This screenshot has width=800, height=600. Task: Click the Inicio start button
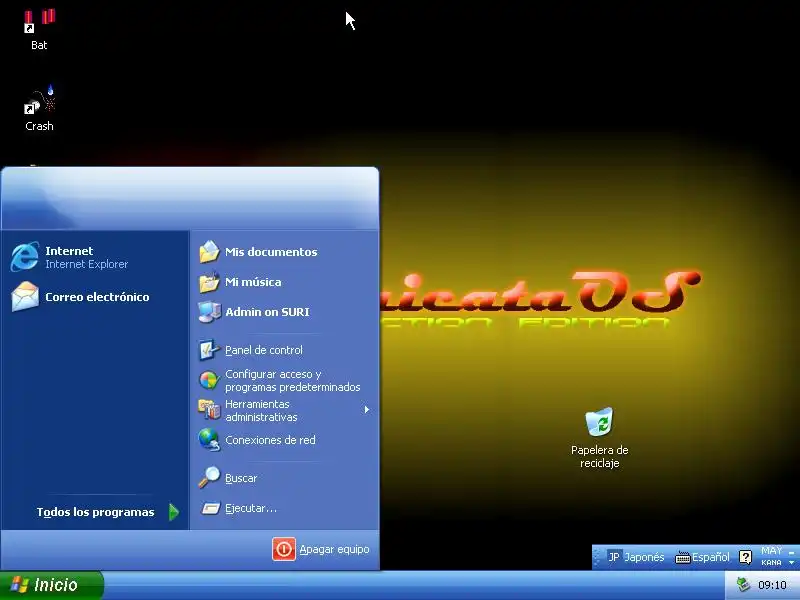pos(52,585)
